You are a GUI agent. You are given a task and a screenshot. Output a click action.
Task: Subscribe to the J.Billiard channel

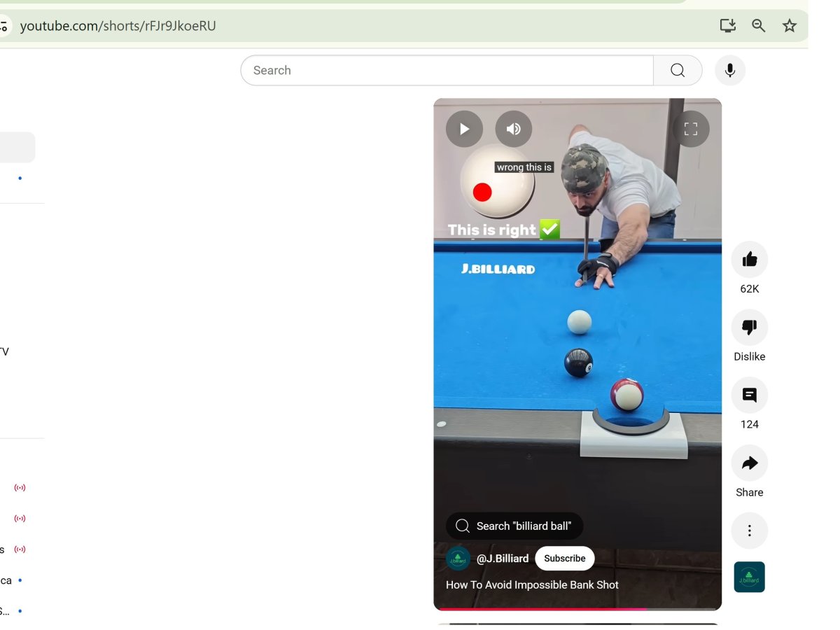point(564,559)
